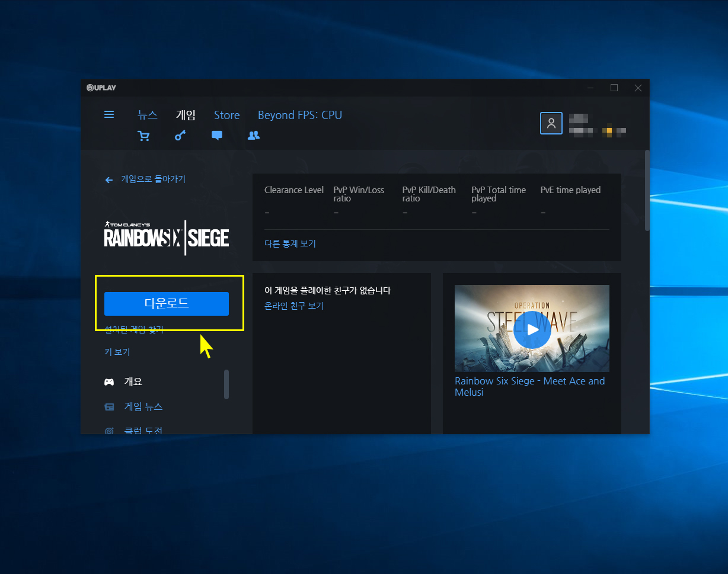This screenshot has width=728, height=574.
Task: Open the friends icon
Action: click(254, 136)
